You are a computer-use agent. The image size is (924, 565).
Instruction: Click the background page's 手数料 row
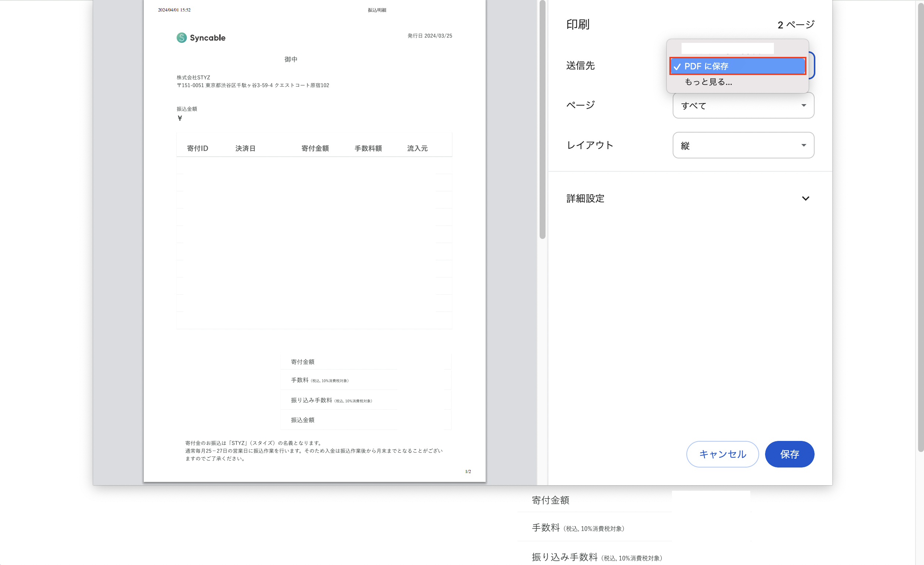635,528
